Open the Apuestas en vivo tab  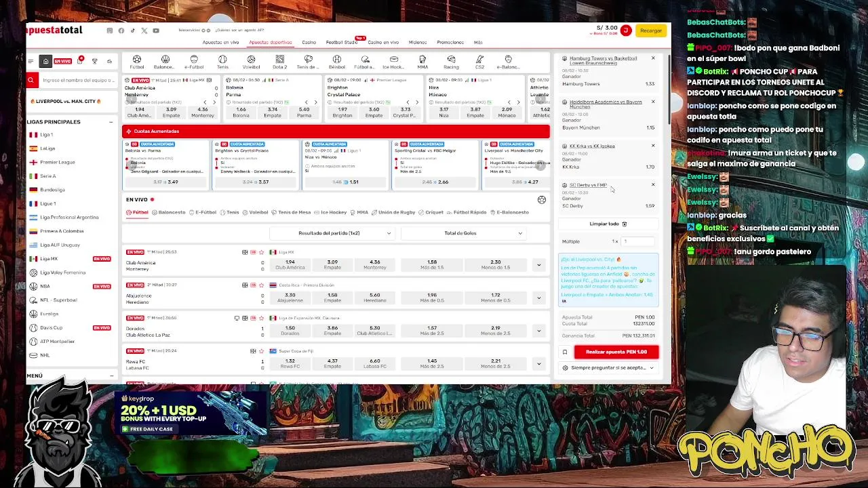220,42
